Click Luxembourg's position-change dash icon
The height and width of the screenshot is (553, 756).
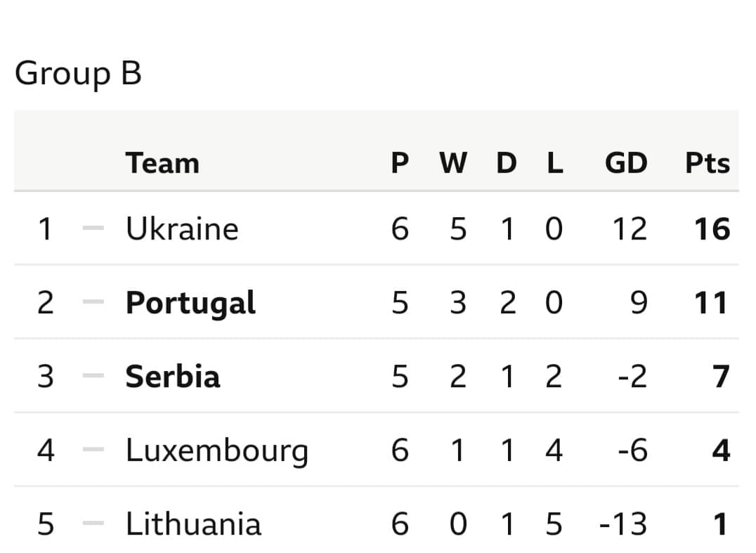coord(93,449)
